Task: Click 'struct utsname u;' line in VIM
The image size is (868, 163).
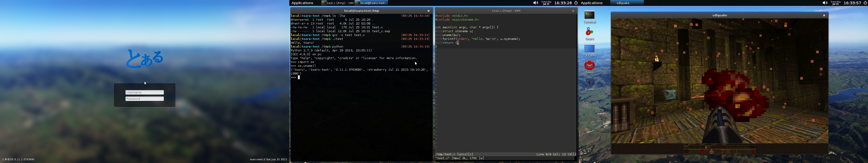Action: [x=458, y=31]
